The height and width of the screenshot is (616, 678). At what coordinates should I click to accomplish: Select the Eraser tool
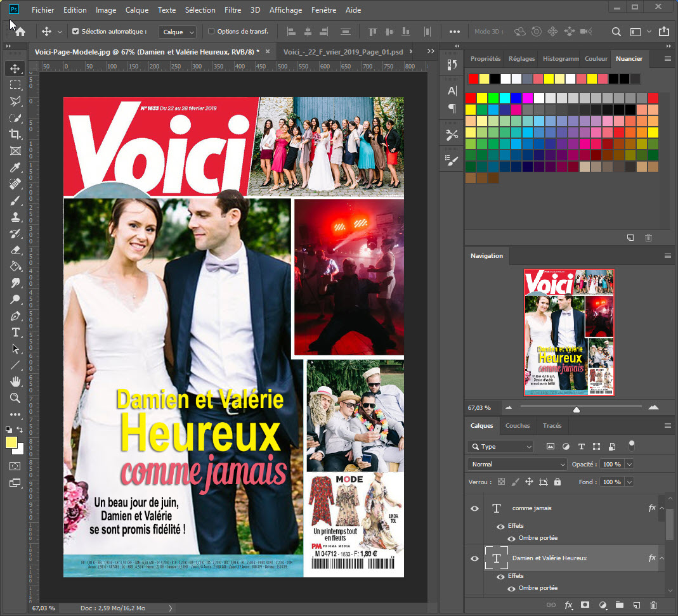(15, 250)
